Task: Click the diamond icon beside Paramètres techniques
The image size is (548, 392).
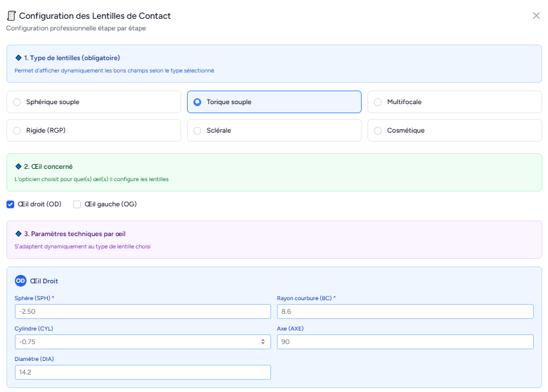Action: pyautogui.click(x=18, y=234)
